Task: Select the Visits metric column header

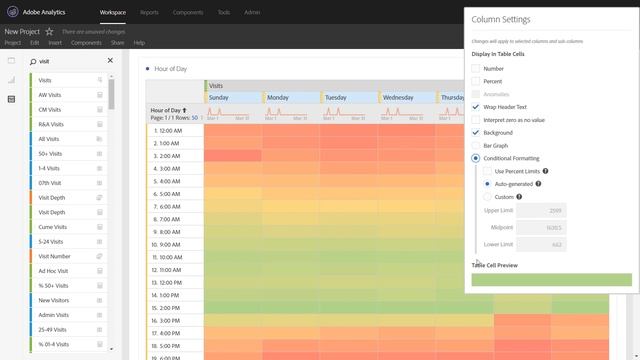Action: click(x=334, y=86)
